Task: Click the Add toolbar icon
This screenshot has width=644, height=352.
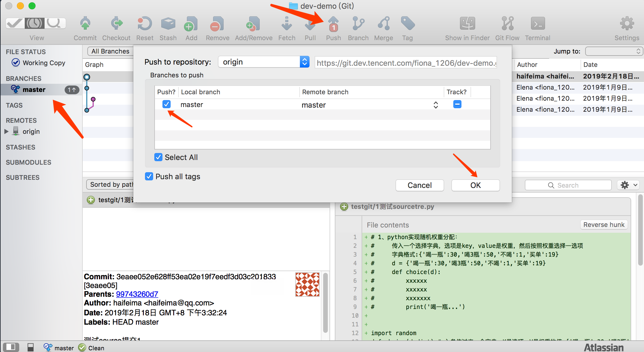Action: [x=191, y=29]
